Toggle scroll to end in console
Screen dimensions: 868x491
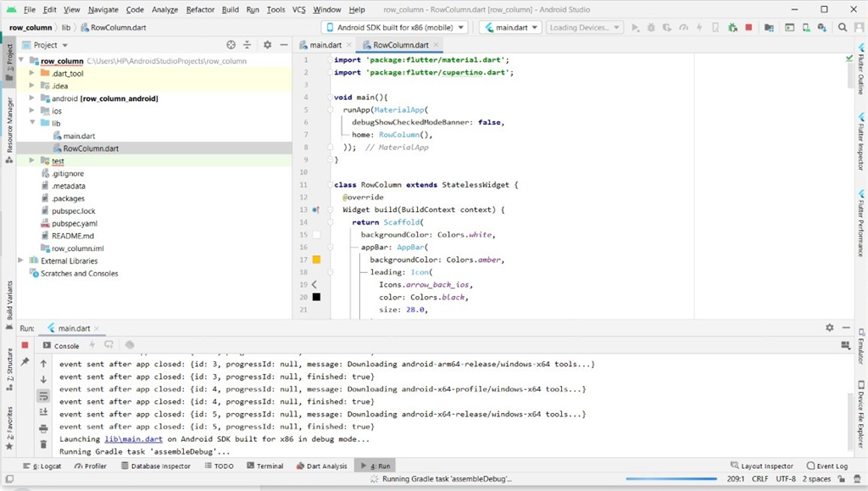point(43,412)
